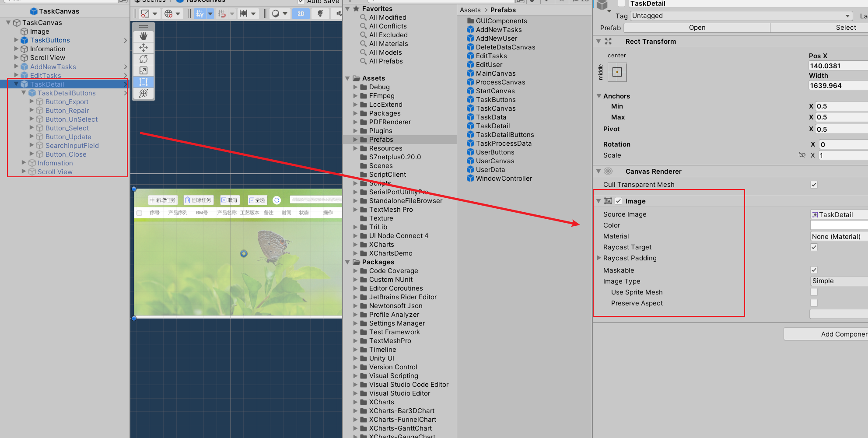The height and width of the screenshot is (438, 868).
Task: Click the prefab Select button
Action: point(819,28)
